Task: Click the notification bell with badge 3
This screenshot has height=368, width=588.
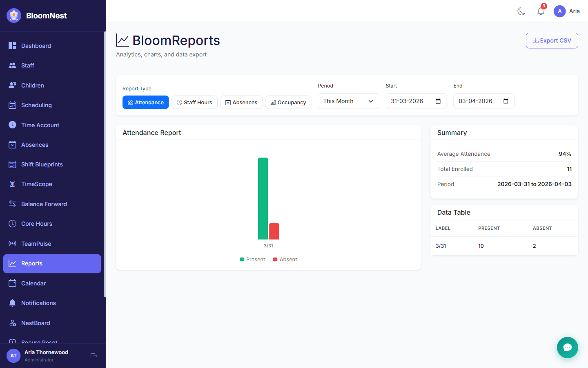Action: pos(541,11)
